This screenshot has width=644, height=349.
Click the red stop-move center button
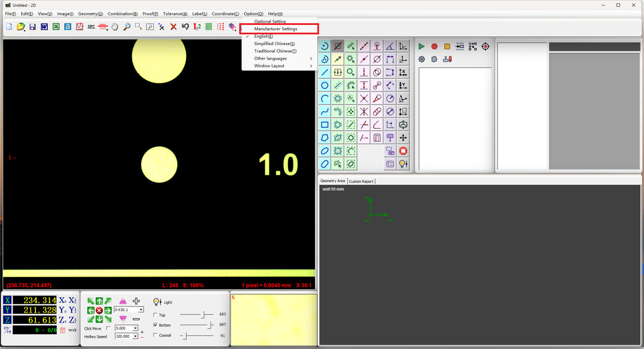(x=99, y=310)
